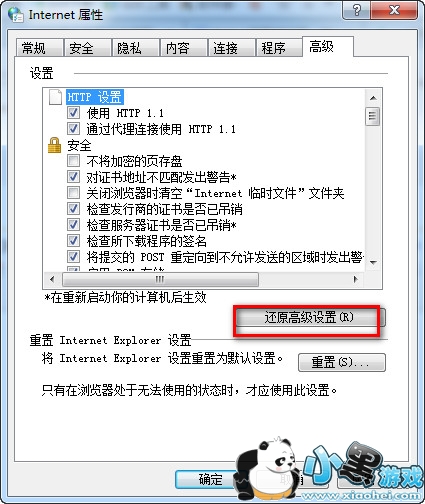Click the 安全 padlock icon
This screenshot has width=425, height=504.
[54, 145]
